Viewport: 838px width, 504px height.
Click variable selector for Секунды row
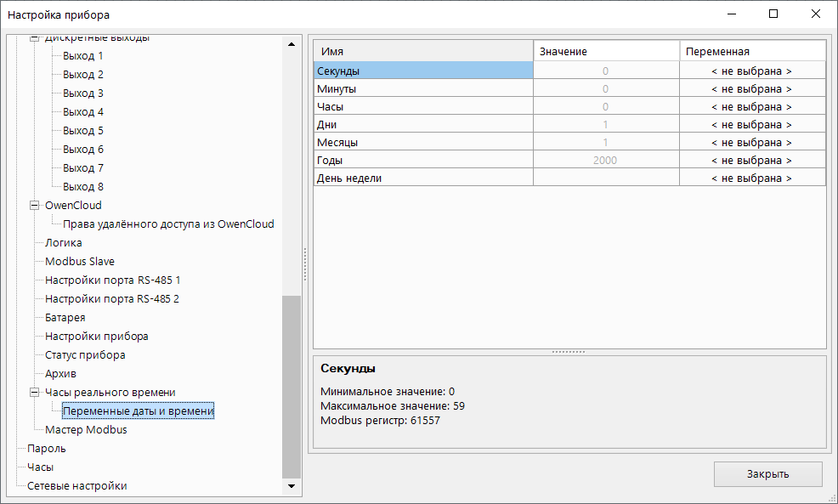coord(751,71)
